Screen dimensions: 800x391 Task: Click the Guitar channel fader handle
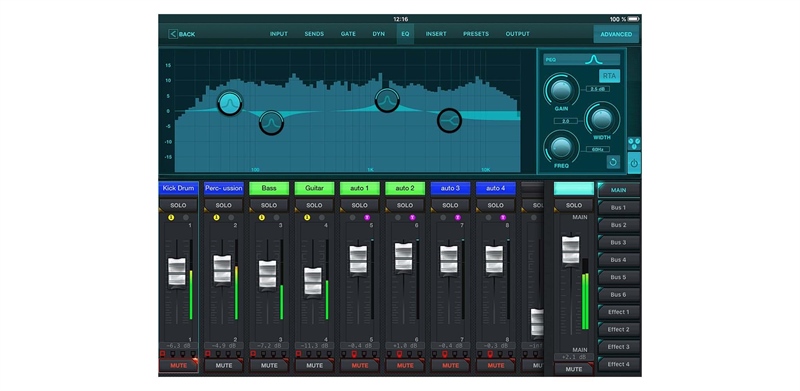313,282
